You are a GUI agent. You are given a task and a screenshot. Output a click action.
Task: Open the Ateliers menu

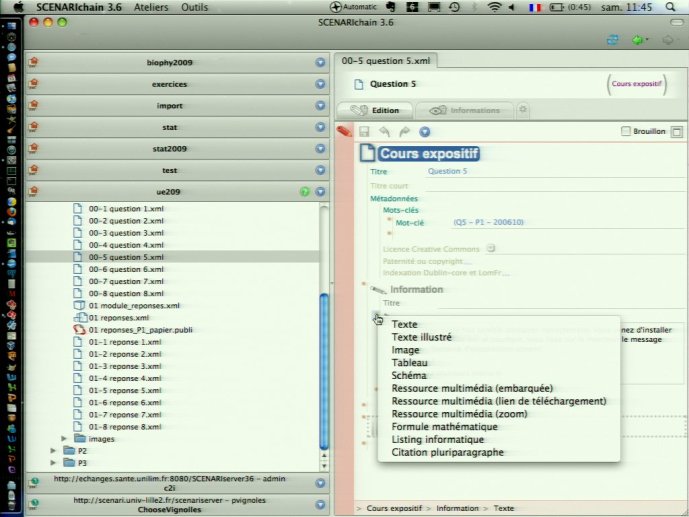pyautogui.click(x=151, y=7)
